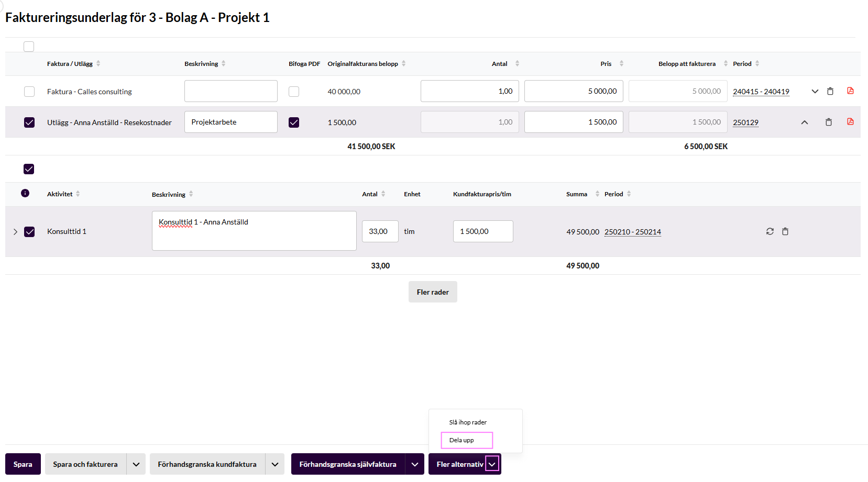868x482 pixels.
Task: Open Spara och fakturera dropdown arrow
Action: click(x=136, y=464)
